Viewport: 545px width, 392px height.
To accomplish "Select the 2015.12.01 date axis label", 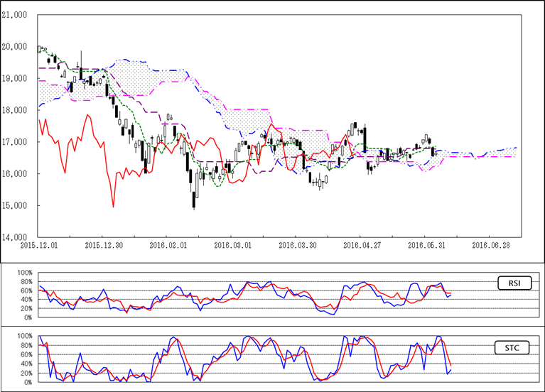I will [41, 245].
